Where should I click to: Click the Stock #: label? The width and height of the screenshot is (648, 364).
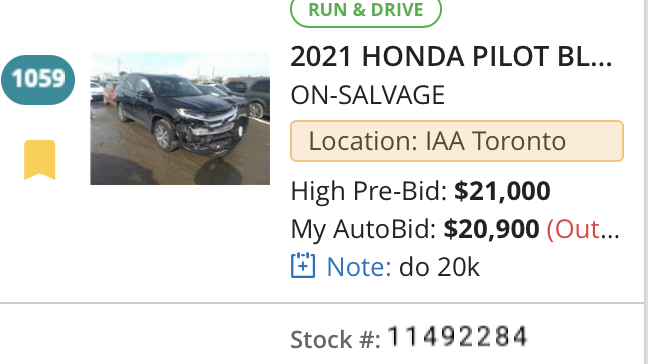[x=335, y=340]
